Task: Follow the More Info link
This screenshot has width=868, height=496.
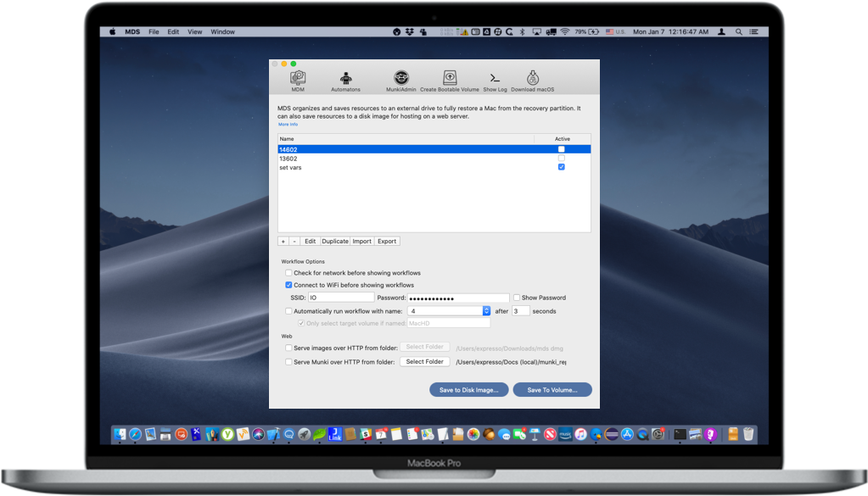Action: [x=288, y=125]
